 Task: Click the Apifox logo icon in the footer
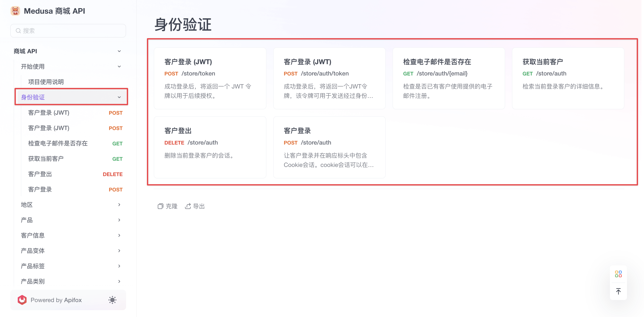(22, 300)
